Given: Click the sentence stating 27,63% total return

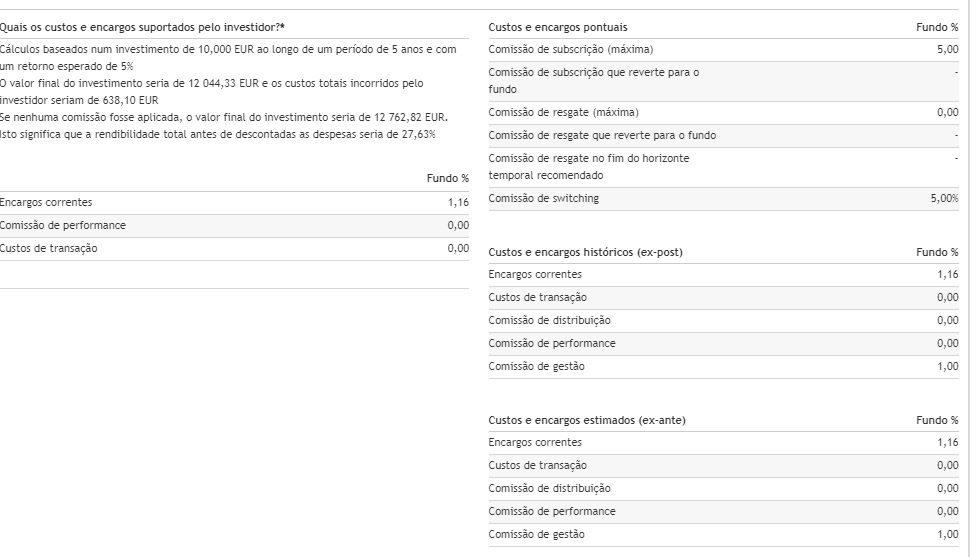Looking at the screenshot, I should [x=218, y=134].
